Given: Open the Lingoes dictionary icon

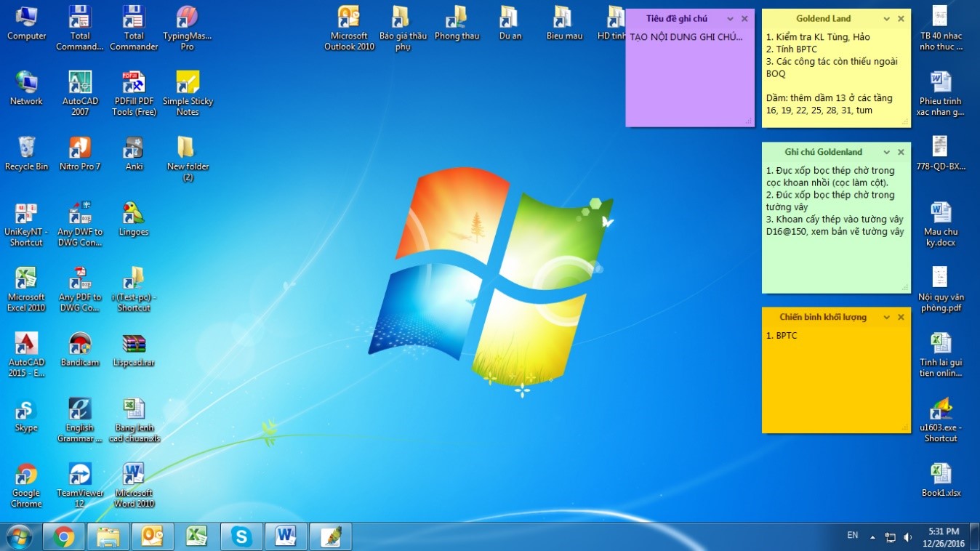Looking at the screenshot, I should point(134,214).
